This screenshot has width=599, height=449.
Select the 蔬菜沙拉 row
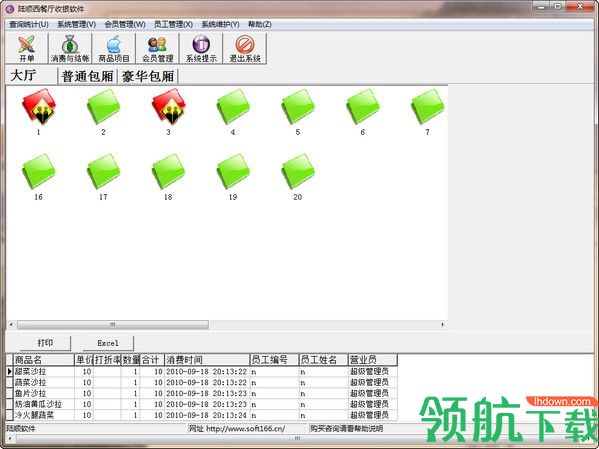(x=201, y=382)
